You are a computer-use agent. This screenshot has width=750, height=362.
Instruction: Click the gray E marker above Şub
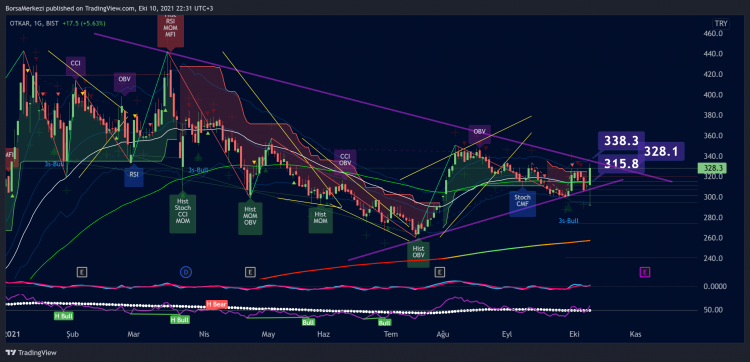pyautogui.click(x=83, y=273)
